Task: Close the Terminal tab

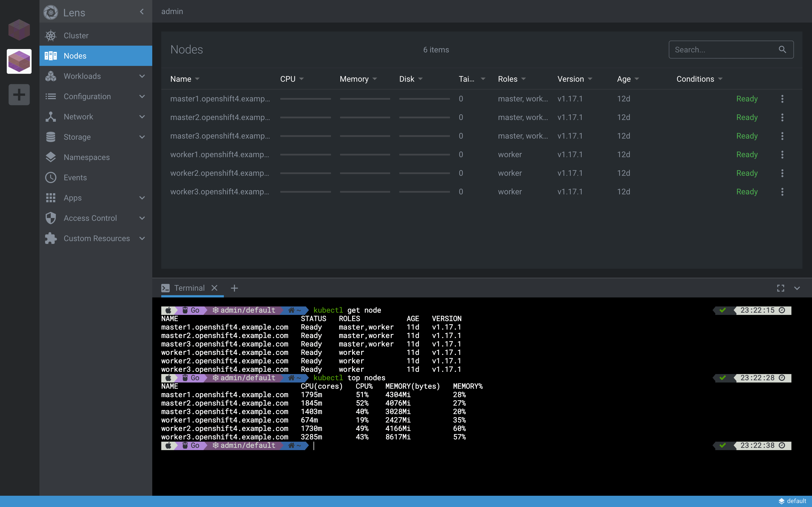Action: click(x=215, y=288)
